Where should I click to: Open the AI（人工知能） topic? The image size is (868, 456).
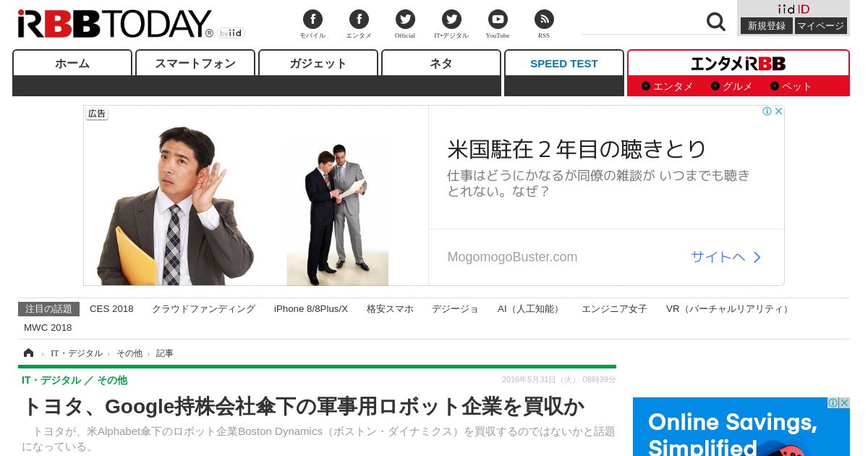click(x=530, y=308)
